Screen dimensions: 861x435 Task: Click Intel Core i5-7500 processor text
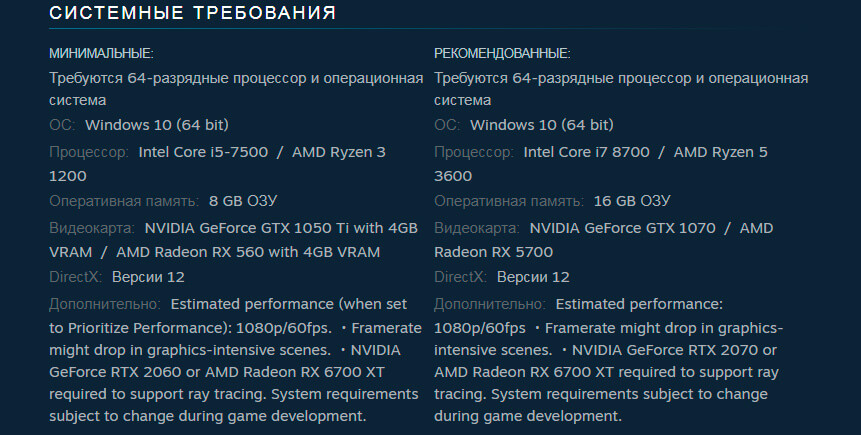(203, 152)
